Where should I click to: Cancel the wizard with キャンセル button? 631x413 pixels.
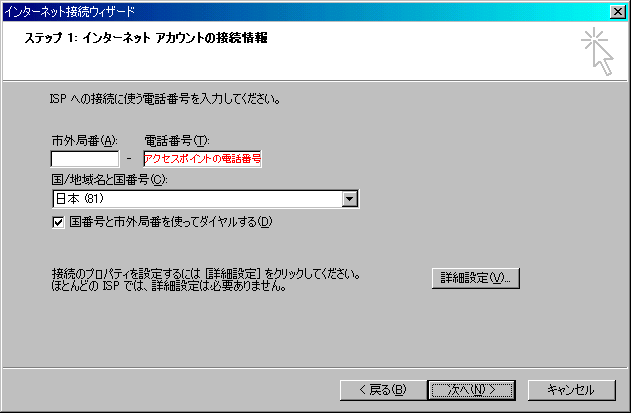pyautogui.click(x=571, y=390)
